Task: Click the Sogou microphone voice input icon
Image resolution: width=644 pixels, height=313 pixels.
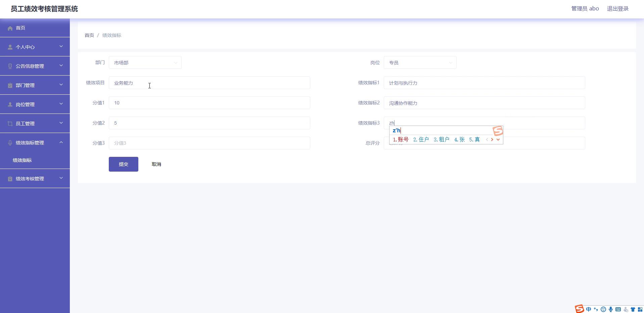Action: tap(611, 309)
